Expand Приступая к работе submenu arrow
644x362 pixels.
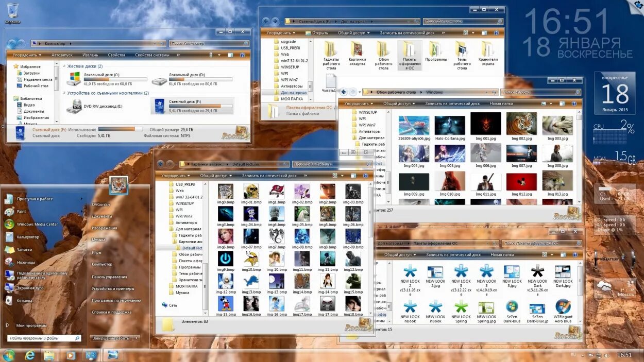(82, 199)
